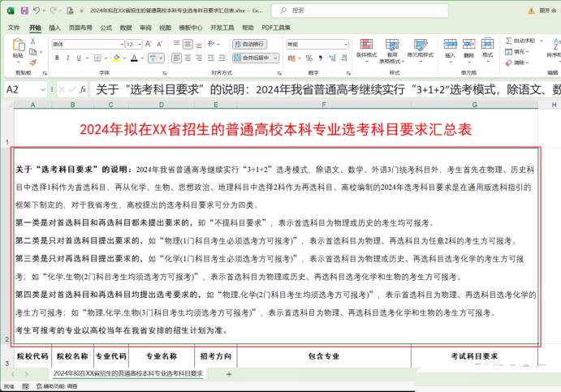Viewport: 561px width, 392px height.
Task: Expand the font color dropdown arrow
Action: click(142, 58)
